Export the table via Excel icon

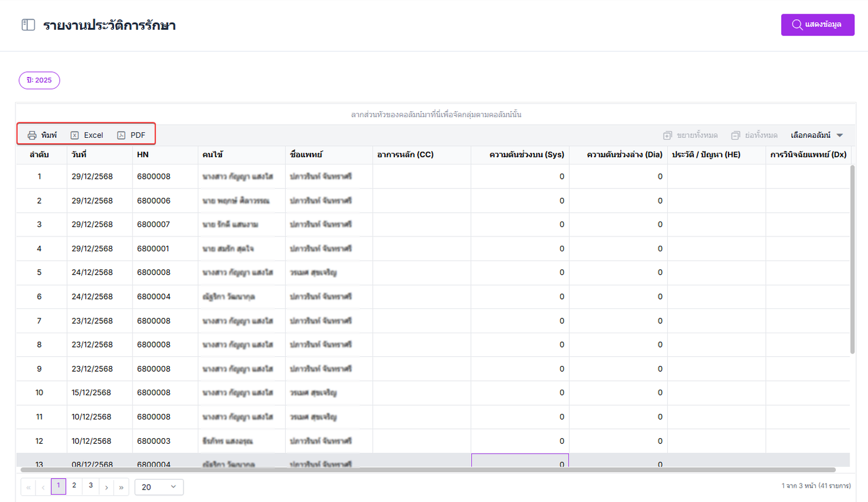pos(74,135)
